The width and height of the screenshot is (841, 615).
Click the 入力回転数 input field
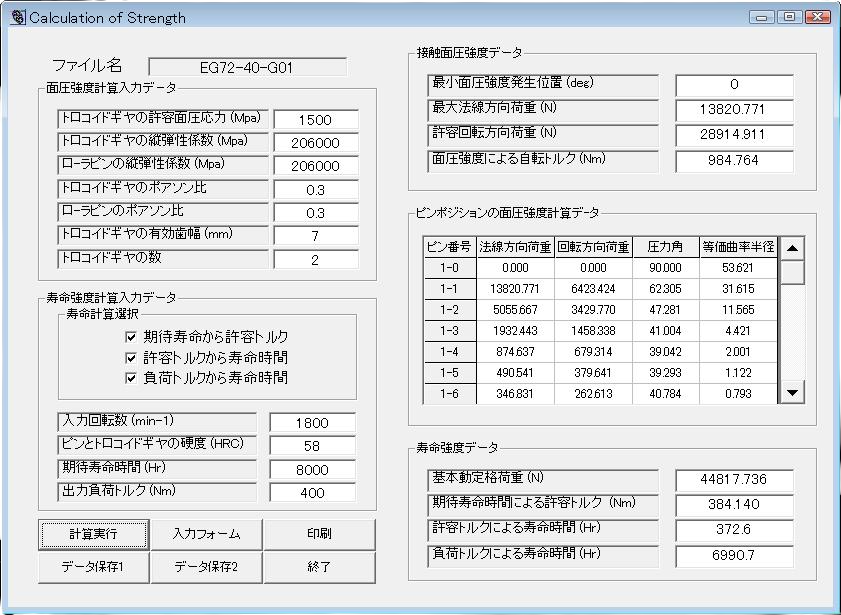click(312, 423)
